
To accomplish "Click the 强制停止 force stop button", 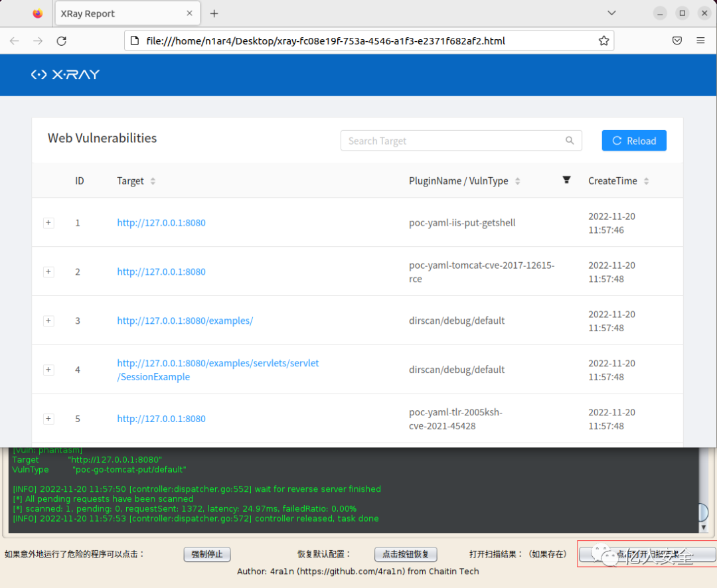I will pyautogui.click(x=207, y=554).
